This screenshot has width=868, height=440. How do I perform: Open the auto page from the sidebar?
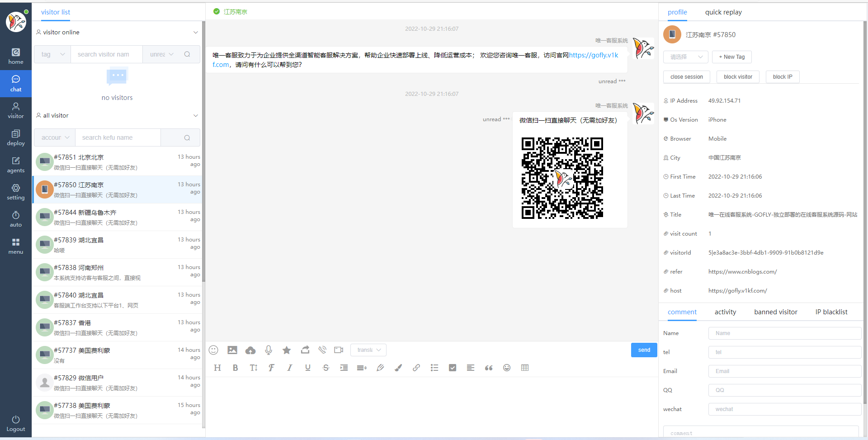point(16,219)
